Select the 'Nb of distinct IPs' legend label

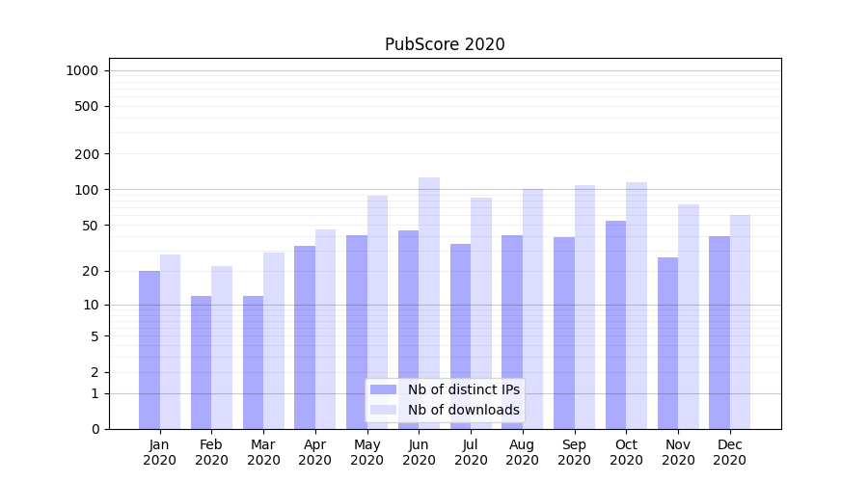463,389
